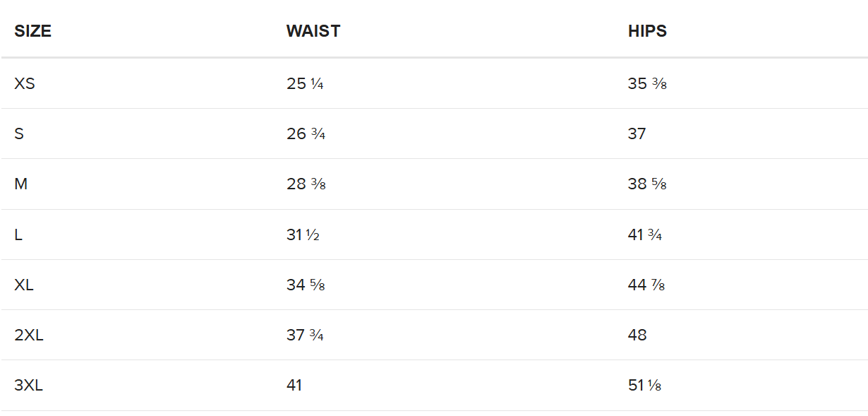Click the XS waist value 25 ¼

click(x=305, y=83)
